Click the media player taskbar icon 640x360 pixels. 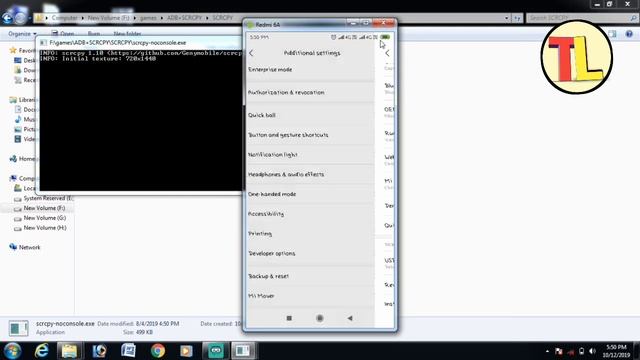pyautogui.click(x=186, y=351)
